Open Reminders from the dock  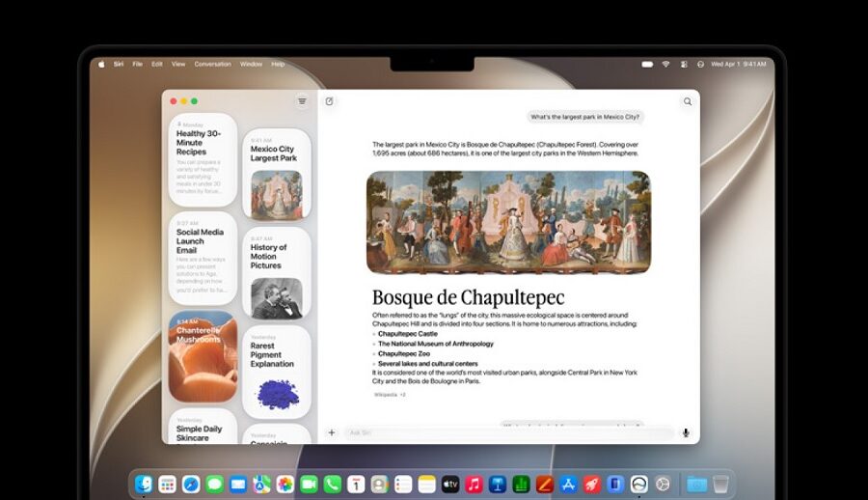tap(403, 485)
